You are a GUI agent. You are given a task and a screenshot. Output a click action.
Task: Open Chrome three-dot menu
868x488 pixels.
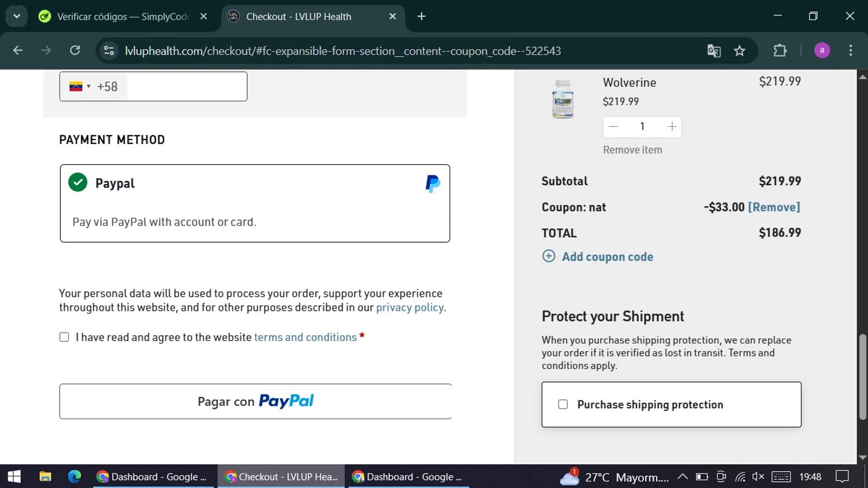pyautogui.click(x=851, y=51)
